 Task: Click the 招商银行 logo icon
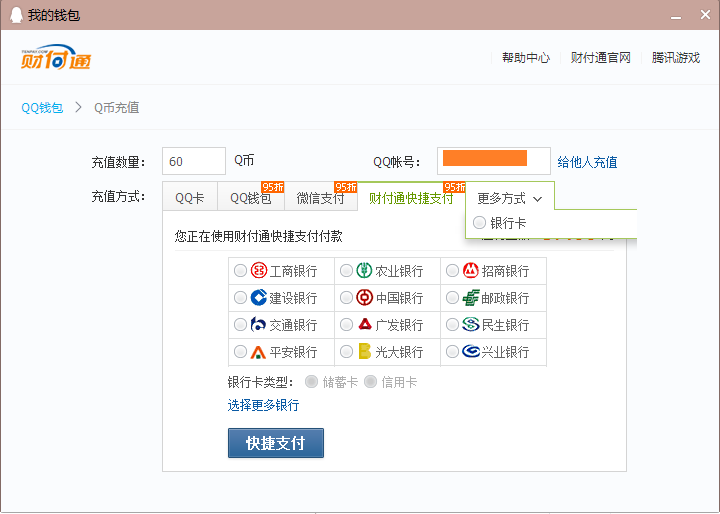[x=471, y=271]
